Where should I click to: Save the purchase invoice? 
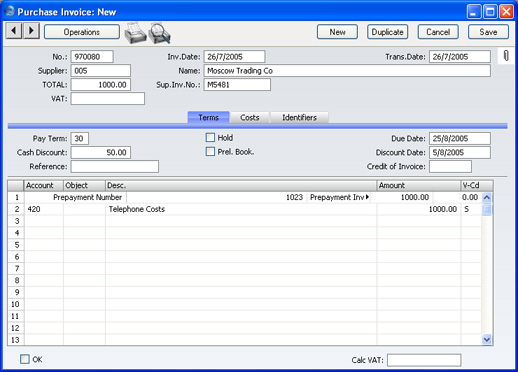[x=488, y=32]
